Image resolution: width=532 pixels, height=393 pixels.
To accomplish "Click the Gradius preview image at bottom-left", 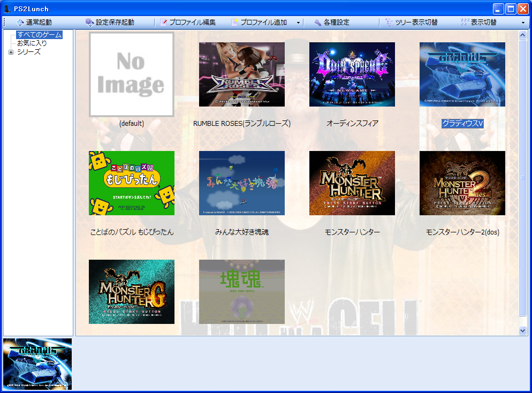I will [37, 364].
